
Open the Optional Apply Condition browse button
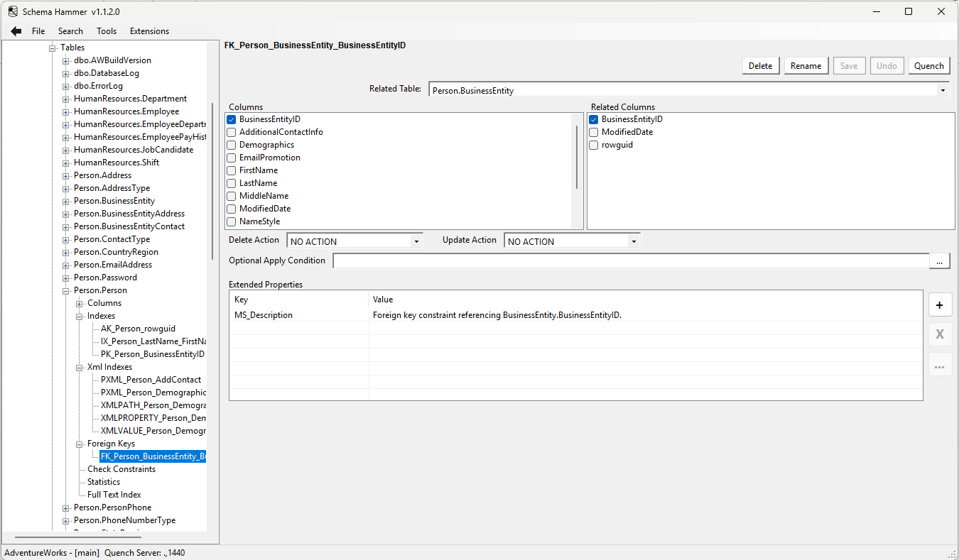click(939, 260)
